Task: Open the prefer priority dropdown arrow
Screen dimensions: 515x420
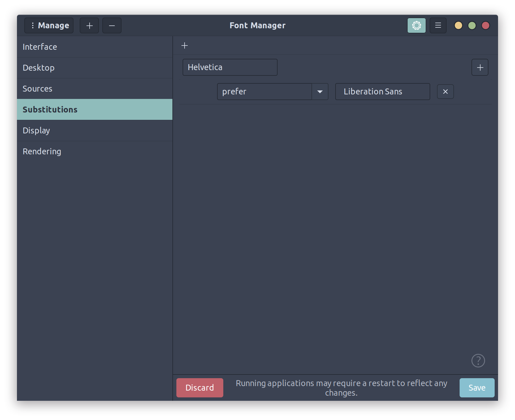Action: pos(320,92)
